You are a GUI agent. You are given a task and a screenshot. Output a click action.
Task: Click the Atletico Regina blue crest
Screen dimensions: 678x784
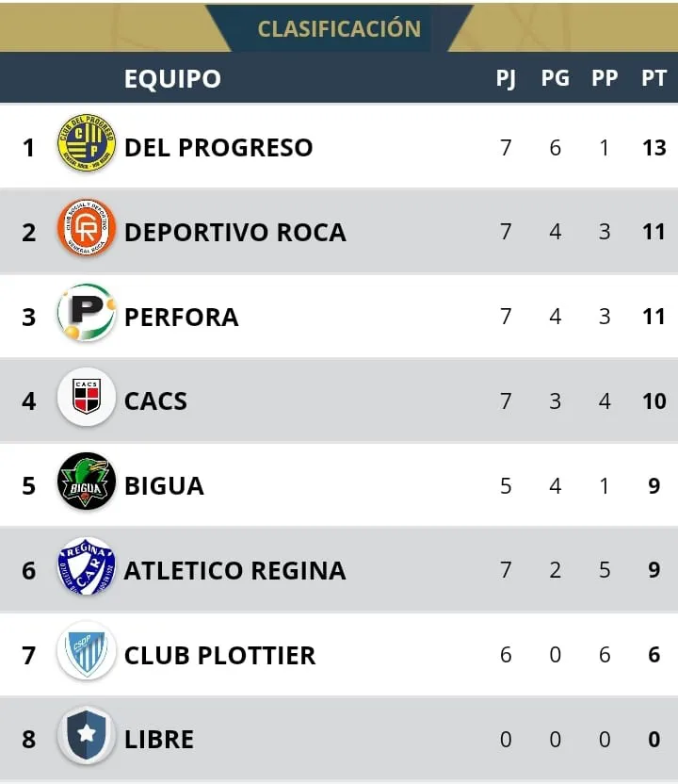pyautogui.click(x=87, y=569)
